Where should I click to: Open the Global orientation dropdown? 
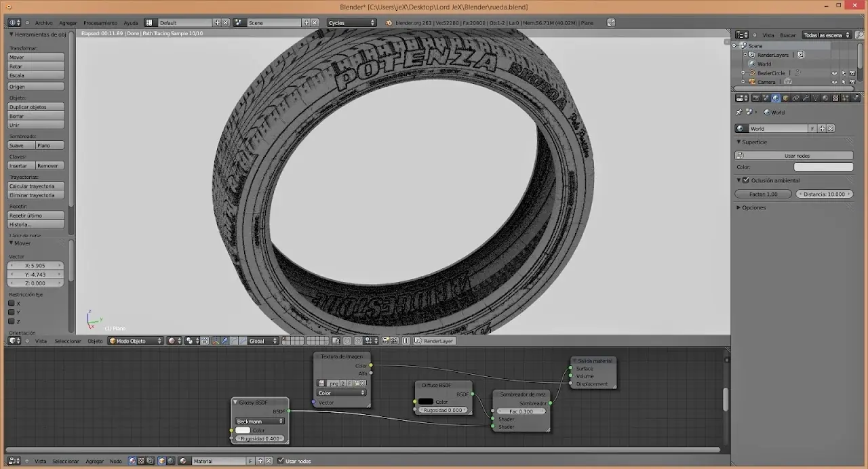coord(263,341)
